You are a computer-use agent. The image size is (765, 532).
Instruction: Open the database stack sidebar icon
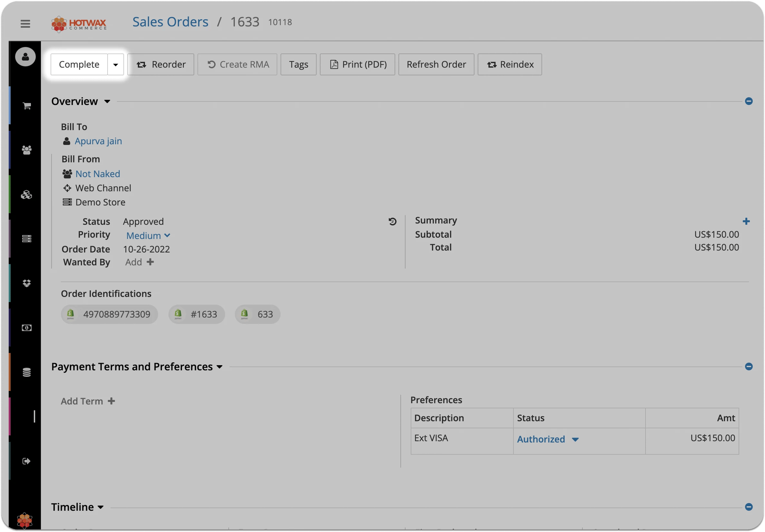click(27, 372)
